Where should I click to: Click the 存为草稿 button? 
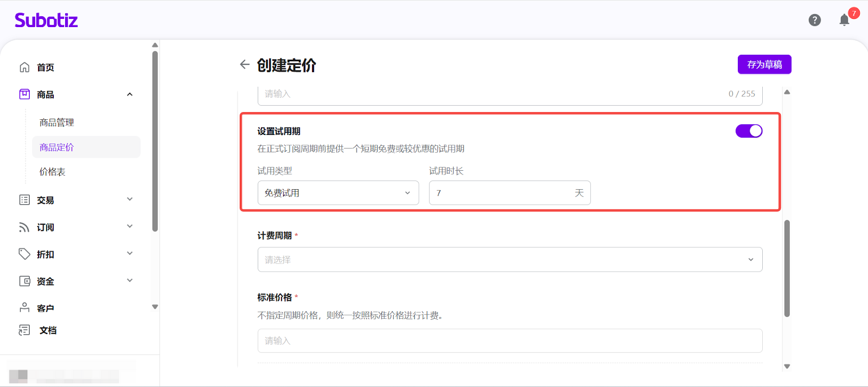click(x=764, y=64)
